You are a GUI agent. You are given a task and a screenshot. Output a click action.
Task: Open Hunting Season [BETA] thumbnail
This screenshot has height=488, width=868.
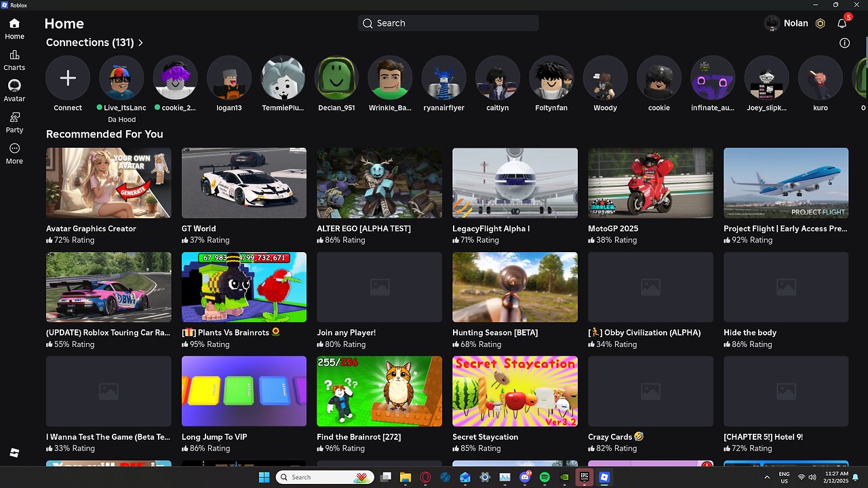(x=515, y=287)
